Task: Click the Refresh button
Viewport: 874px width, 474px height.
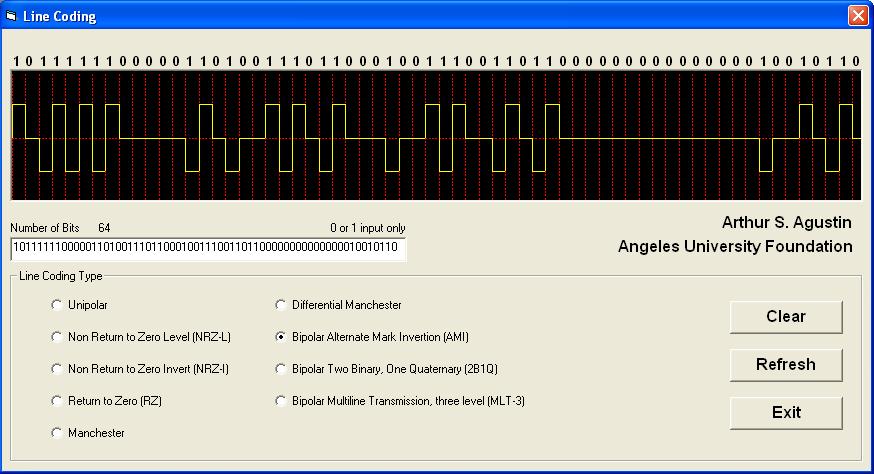Action: (785, 365)
